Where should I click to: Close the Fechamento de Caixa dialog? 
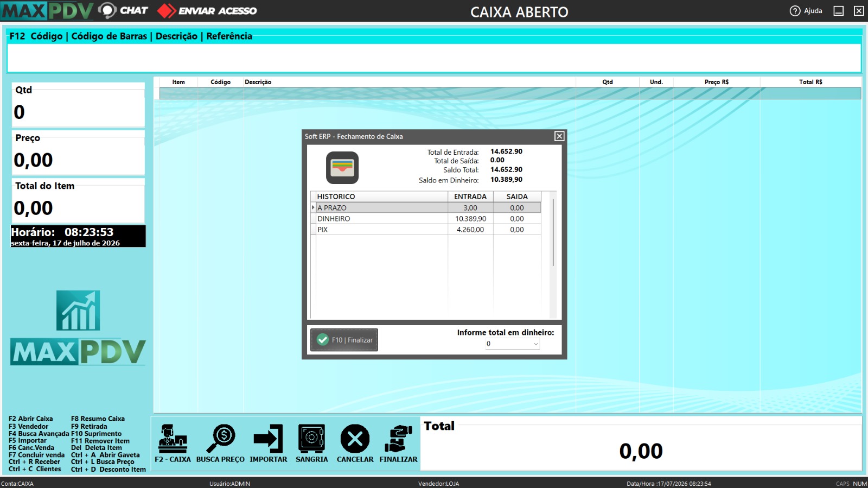[559, 136]
